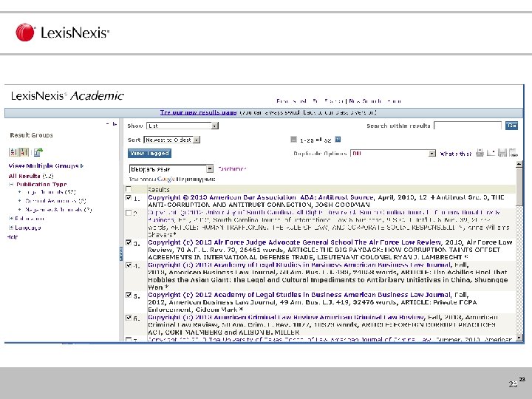Screen dimensions: 532x399
Task: Download results with the floppy disk icon
Action: pyautogui.click(x=502, y=153)
